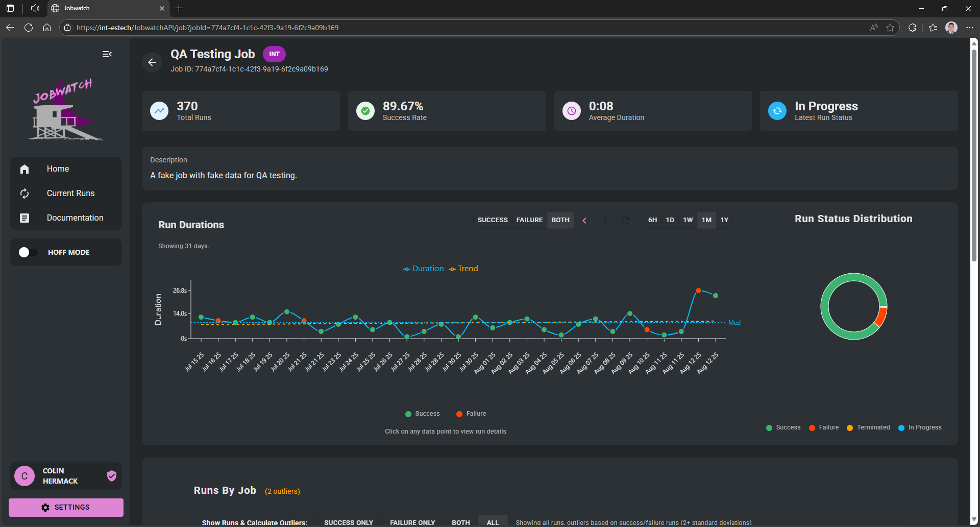Open Home from the sidebar
The height and width of the screenshot is (527, 980).
58,169
